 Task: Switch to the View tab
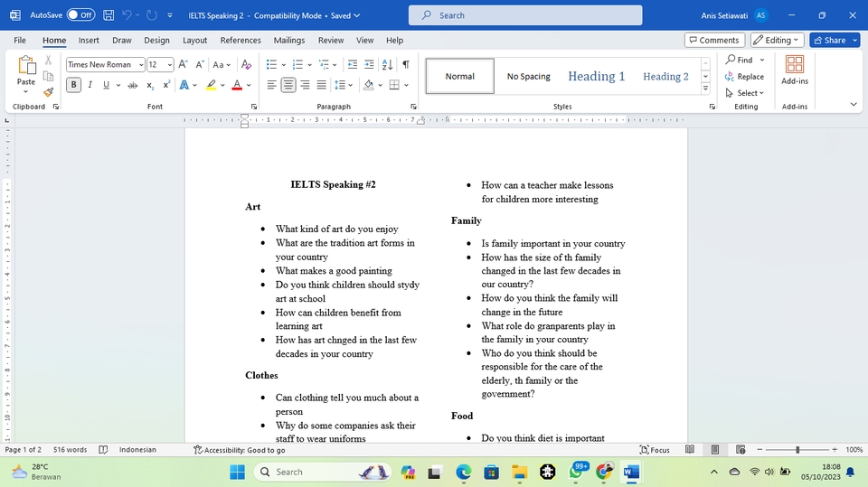tap(364, 40)
